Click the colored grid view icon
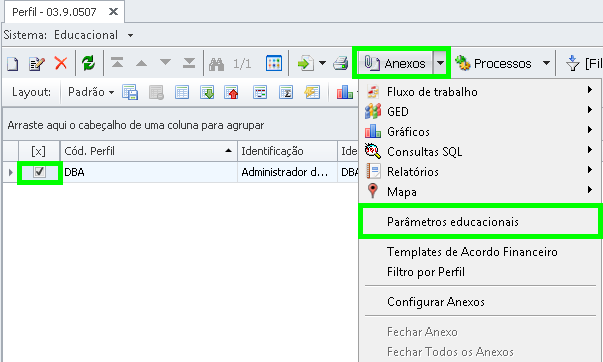Image resolution: width=603 pixels, height=362 pixels. [x=274, y=63]
